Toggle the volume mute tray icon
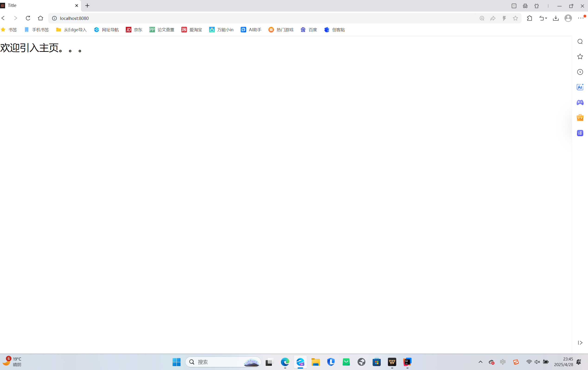 (x=537, y=362)
